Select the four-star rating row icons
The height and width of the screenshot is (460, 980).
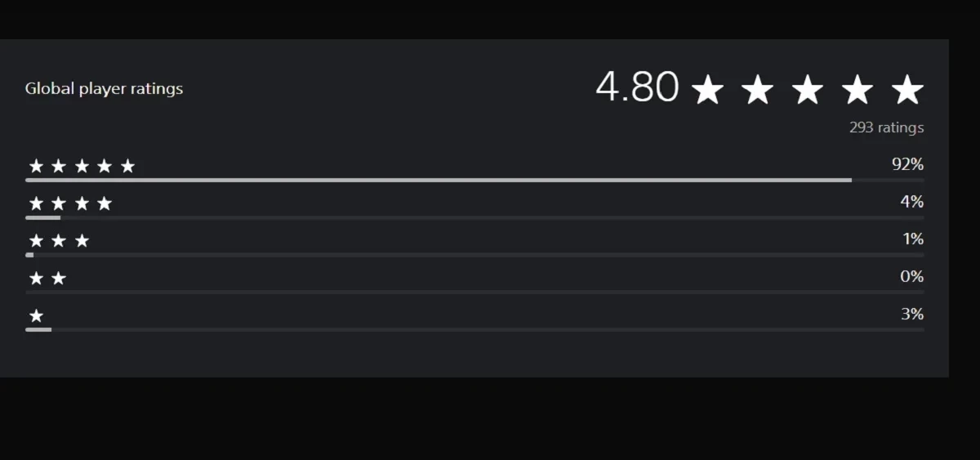click(x=70, y=203)
